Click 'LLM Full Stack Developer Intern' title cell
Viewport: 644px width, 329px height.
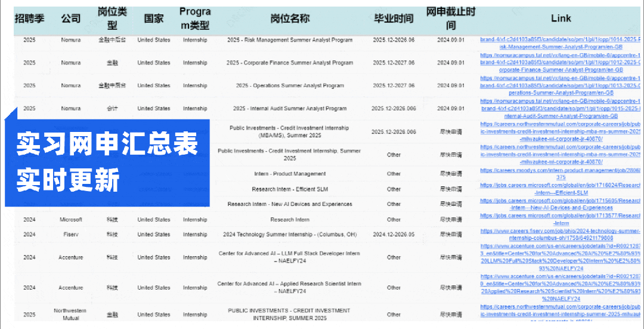[290, 257]
